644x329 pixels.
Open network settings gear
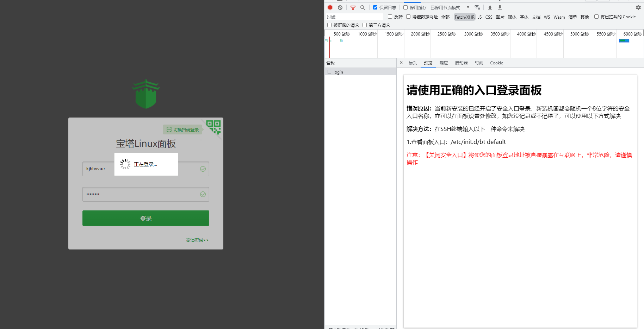click(638, 7)
